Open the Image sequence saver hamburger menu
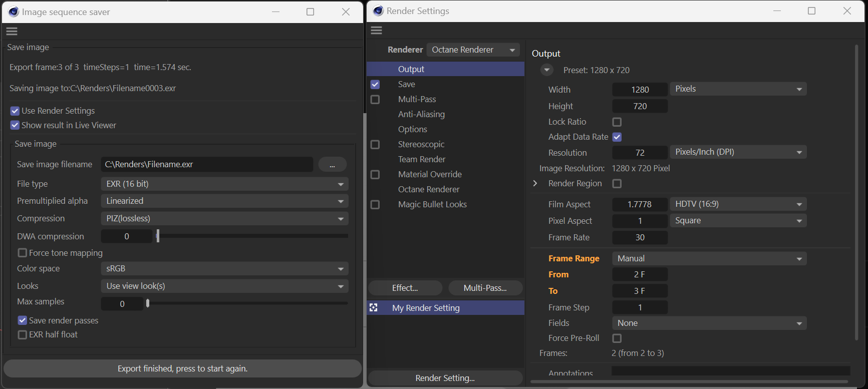868x389 pixels. tap(12, 32)
